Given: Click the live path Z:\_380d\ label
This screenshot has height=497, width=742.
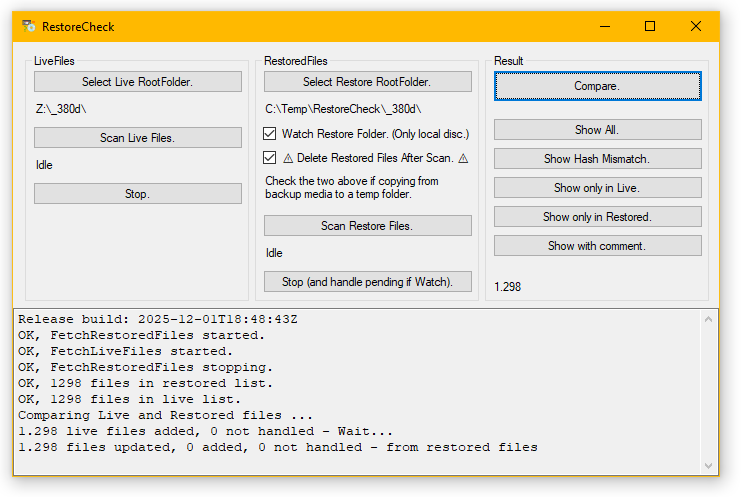Looking at the screenshot, I should (61, 109).
